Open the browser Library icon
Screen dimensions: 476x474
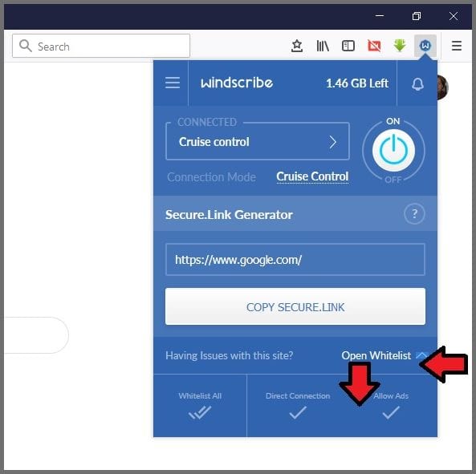[x=323, y=46]
